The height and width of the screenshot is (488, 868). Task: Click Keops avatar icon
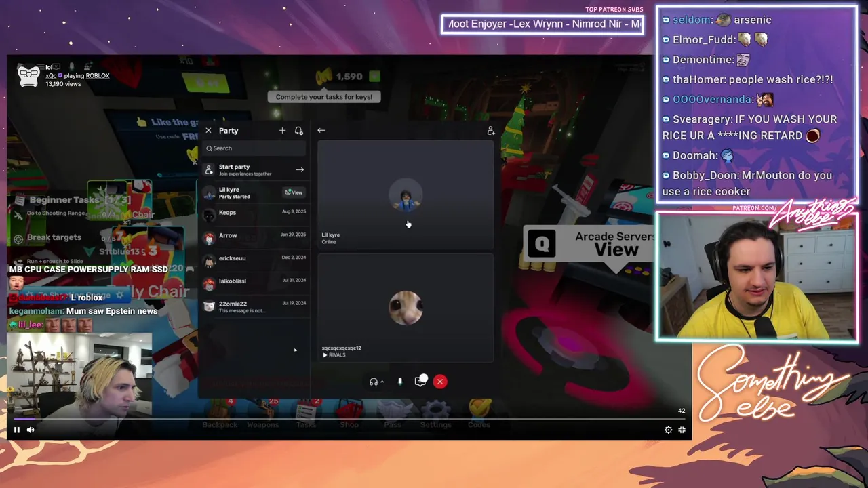209,216
